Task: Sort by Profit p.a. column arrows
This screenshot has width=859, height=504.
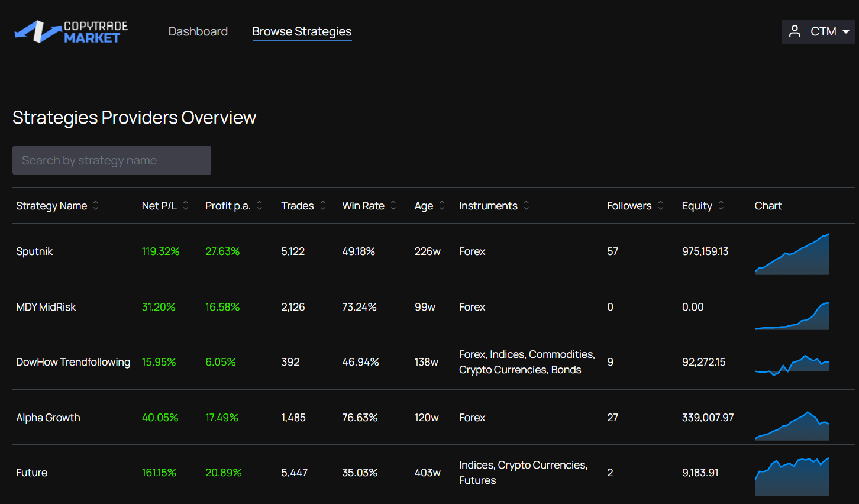Action: (260, 205)
